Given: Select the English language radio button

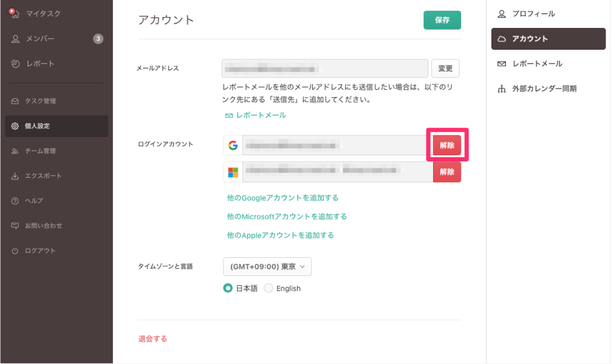Looking at the screenshot, I should point(268,288).
